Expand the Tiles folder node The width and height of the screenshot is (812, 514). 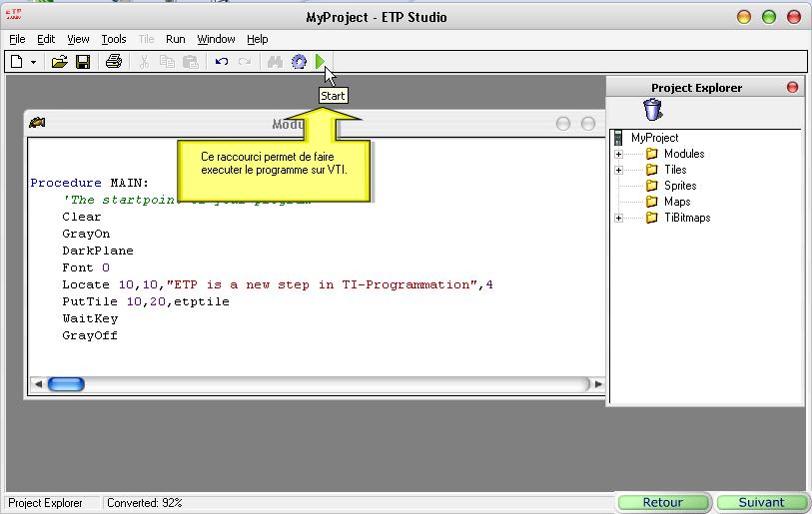pyautogui.click(x=618, y=171)
